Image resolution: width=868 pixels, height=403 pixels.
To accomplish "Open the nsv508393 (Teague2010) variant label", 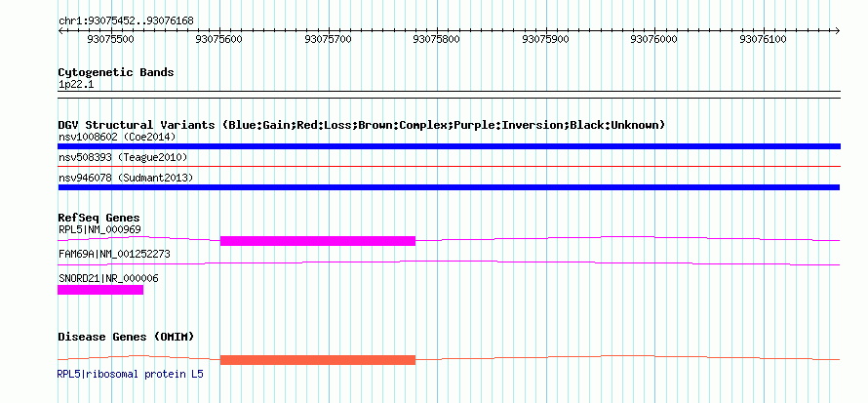I will click(123, 157).
